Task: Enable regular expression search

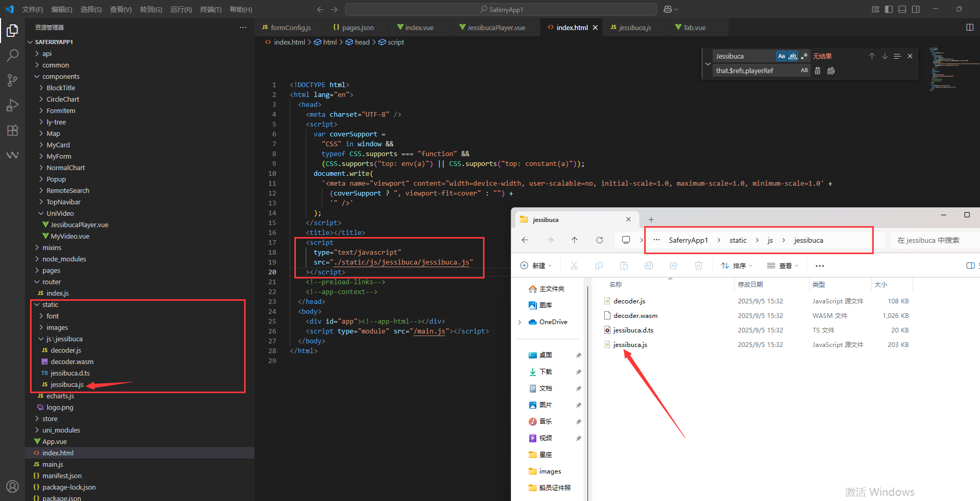Action: (x=805, y=55)
